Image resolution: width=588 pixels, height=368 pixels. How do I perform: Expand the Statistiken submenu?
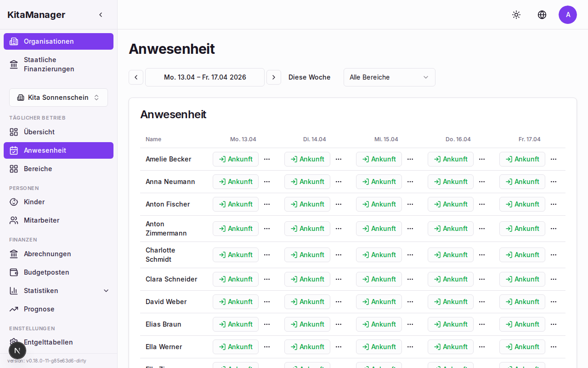[x=106, y=291]
